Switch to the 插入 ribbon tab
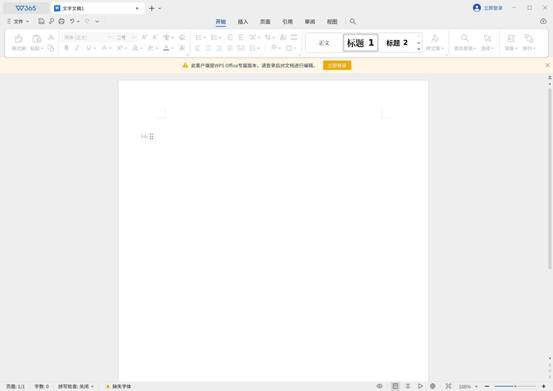 [x=243, y=22]
